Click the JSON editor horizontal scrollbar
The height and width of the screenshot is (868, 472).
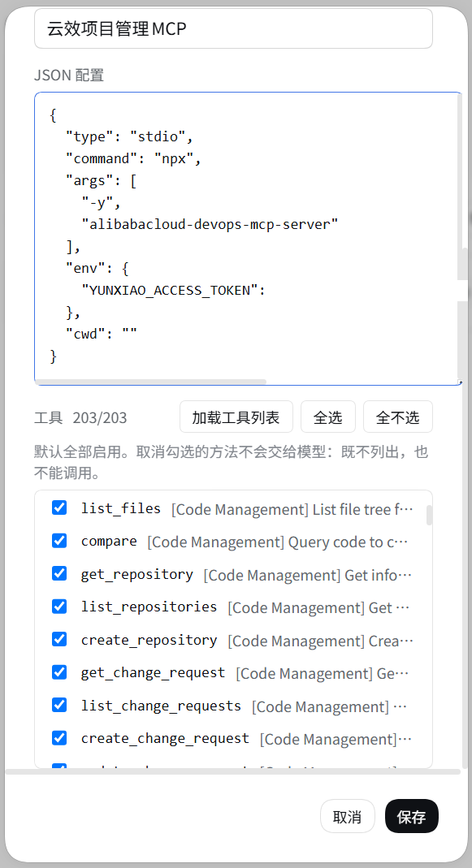tap(150, 382)
